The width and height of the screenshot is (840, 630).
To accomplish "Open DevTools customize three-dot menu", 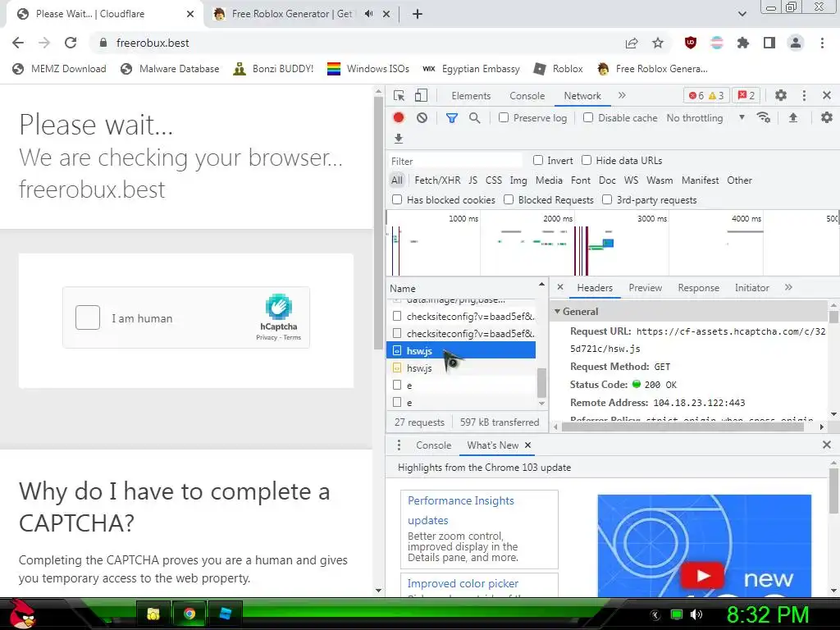I will [x=804, y=95].
